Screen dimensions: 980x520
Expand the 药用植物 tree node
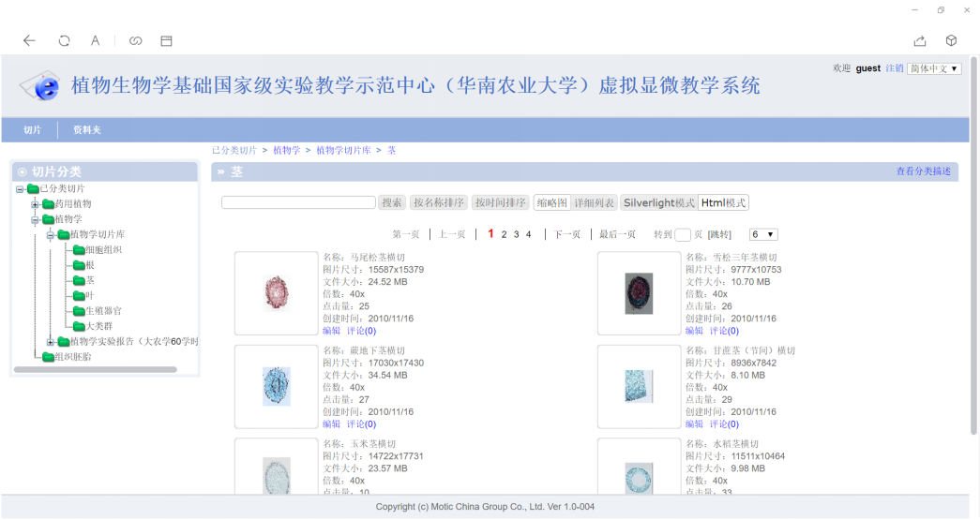[36, 204]
